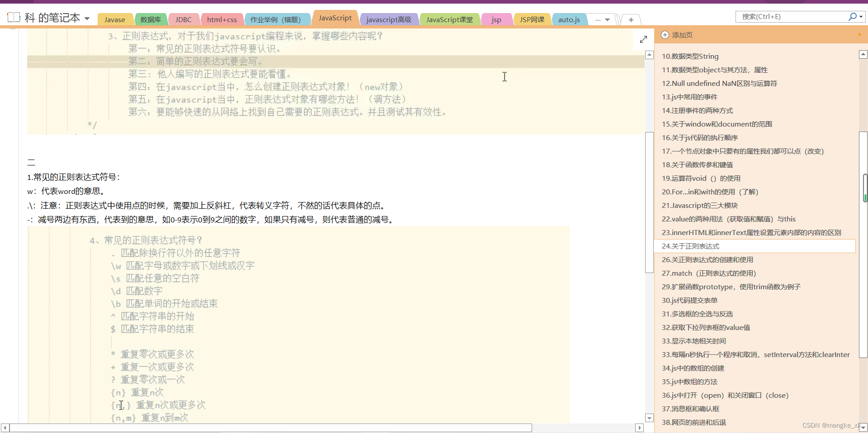Select page 27.match（正则表达式的使用）
This screenshot has height=433, width=868.
pos(708,273)
